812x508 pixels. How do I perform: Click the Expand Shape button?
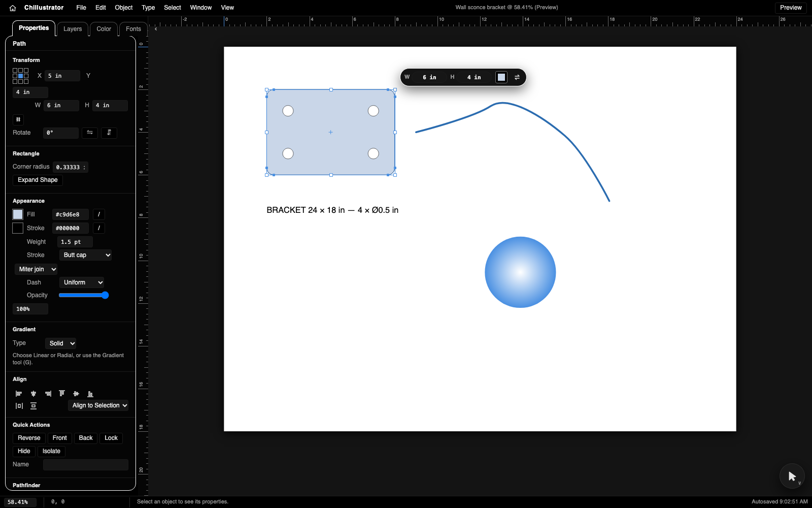(x=38, y=180)
